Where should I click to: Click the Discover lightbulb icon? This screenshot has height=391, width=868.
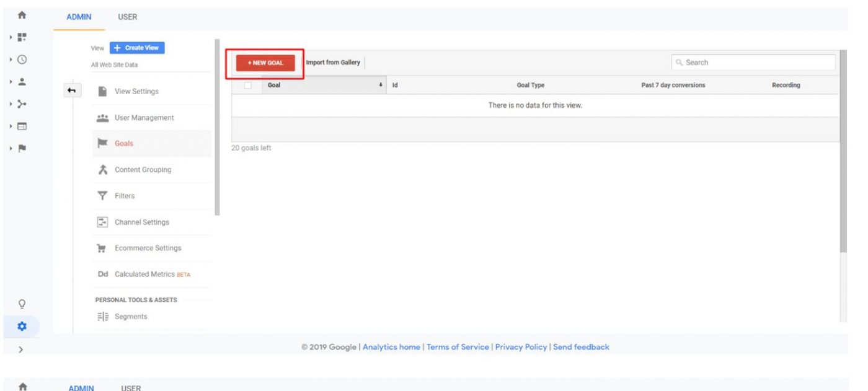22,303
